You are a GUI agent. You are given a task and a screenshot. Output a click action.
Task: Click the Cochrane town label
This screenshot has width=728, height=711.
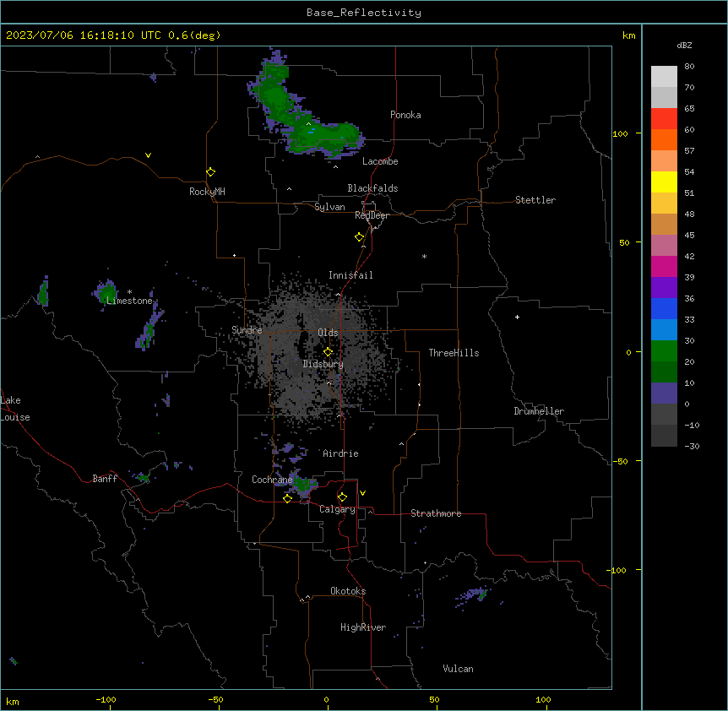272,480
